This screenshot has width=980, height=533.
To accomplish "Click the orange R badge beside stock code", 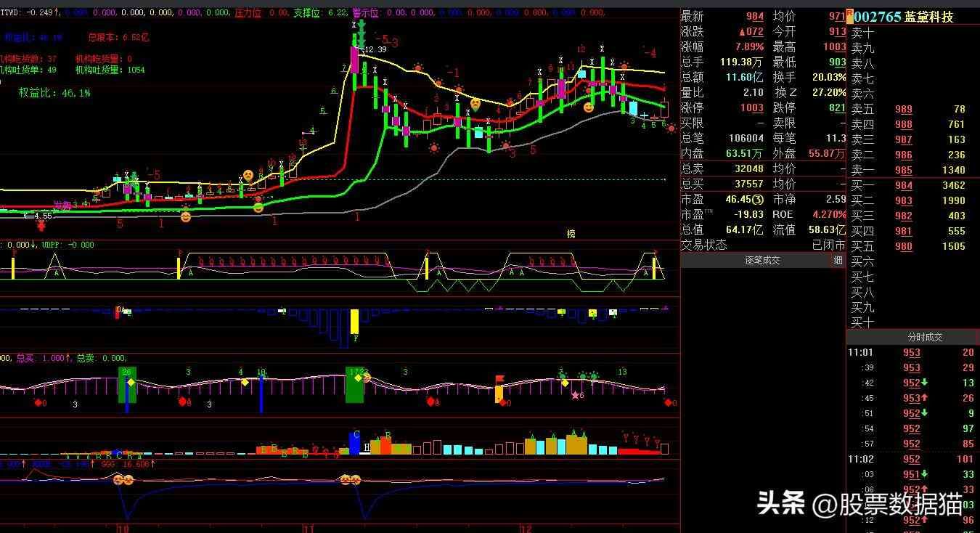I will click(x=849, y=13).
